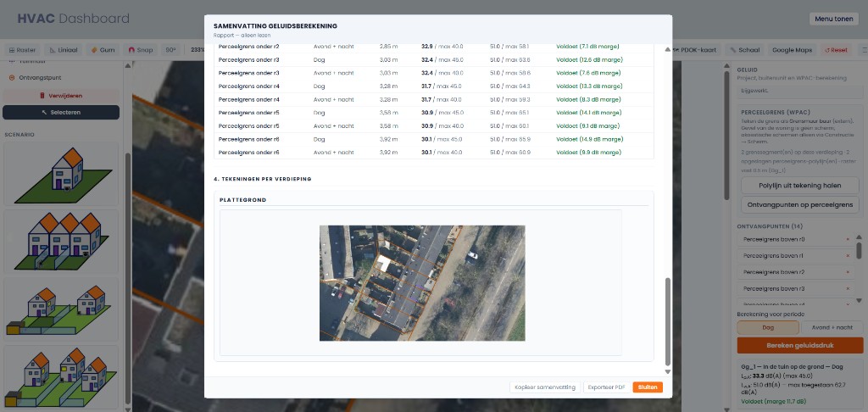Click Exporteer PDF in the dialog footer

coord(605,387)
